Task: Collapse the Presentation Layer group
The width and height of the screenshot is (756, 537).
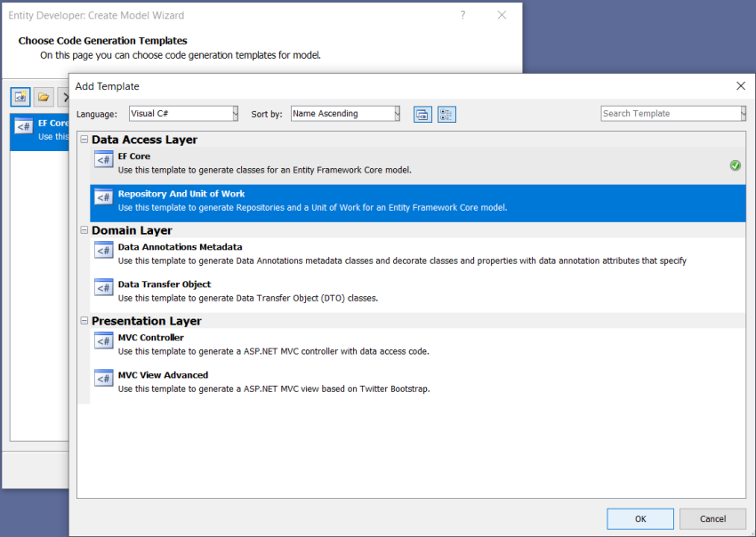Action: (84, 321)
